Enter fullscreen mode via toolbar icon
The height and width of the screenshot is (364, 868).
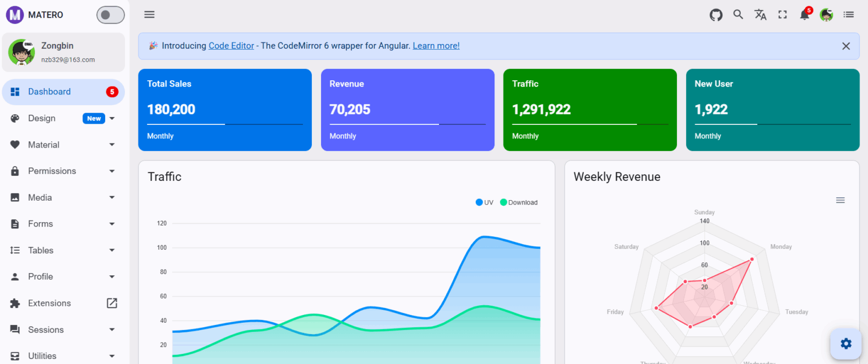point(782,15)
